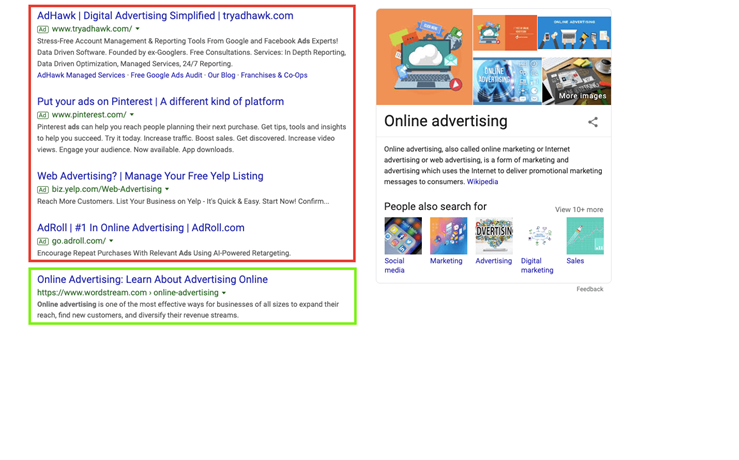Open Marketing related search link
Viewport: 739px width, 460px height.
pos(446,261)
